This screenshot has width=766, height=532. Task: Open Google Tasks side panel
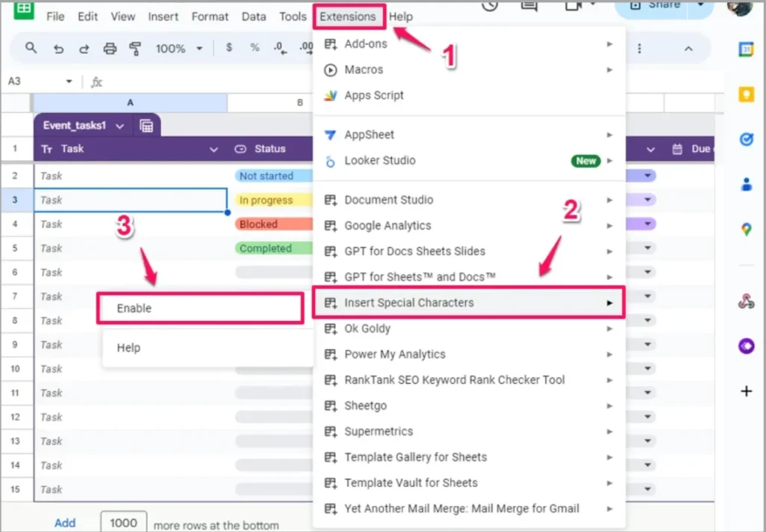point(746,140)
